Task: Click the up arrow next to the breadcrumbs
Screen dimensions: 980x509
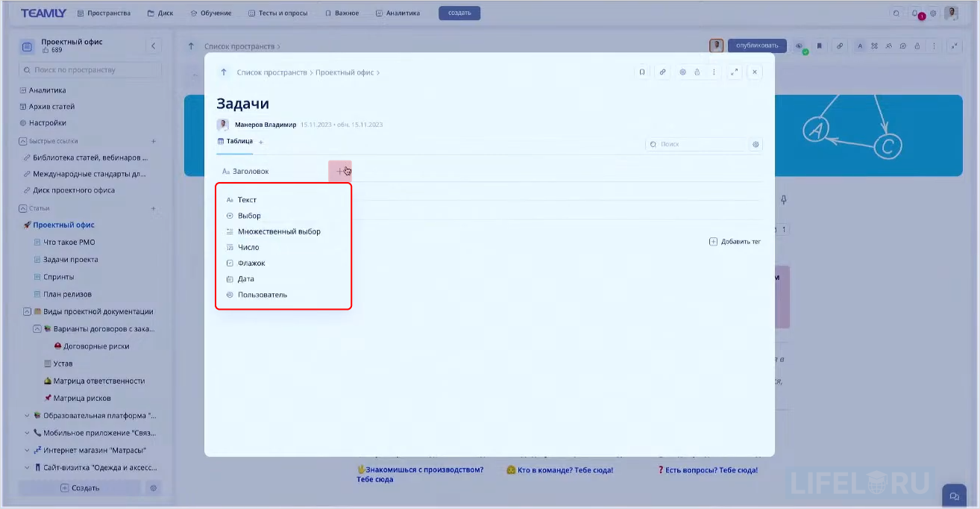Action: click(x=224, y=72)
